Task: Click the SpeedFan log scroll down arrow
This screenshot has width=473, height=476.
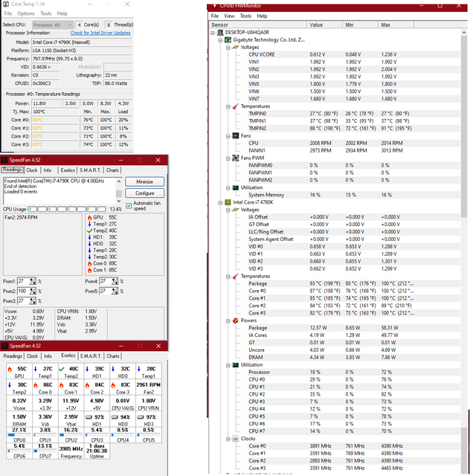Action: (119, 201)
